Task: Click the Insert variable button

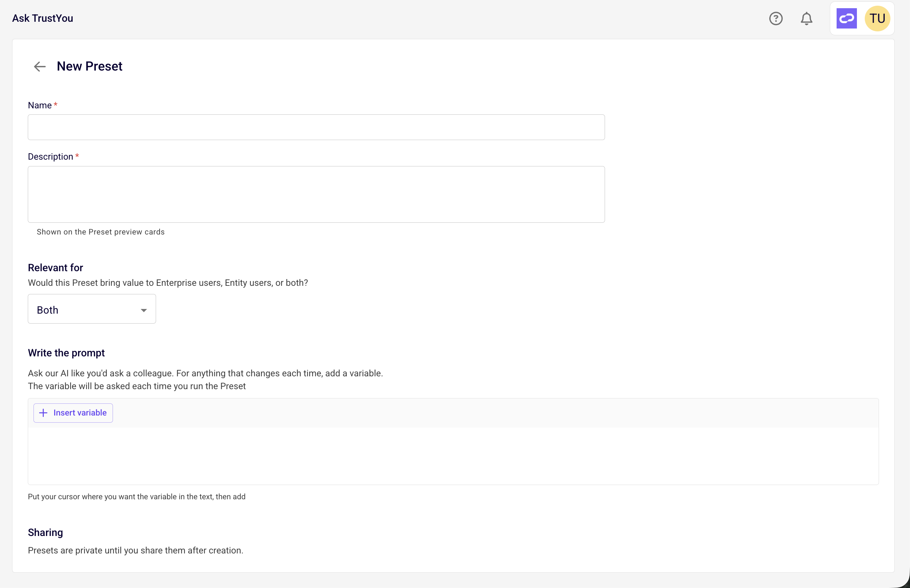Action: tap(73, 413)
